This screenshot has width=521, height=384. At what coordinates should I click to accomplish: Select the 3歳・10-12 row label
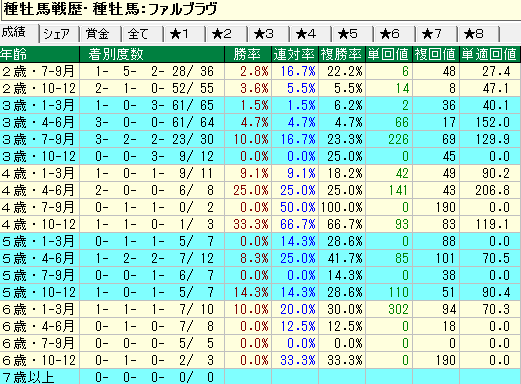pos(39,156)
